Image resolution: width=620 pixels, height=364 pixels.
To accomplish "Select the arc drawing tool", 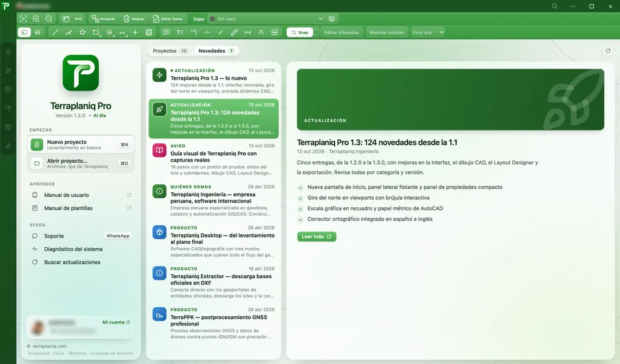I will point(123,32).
